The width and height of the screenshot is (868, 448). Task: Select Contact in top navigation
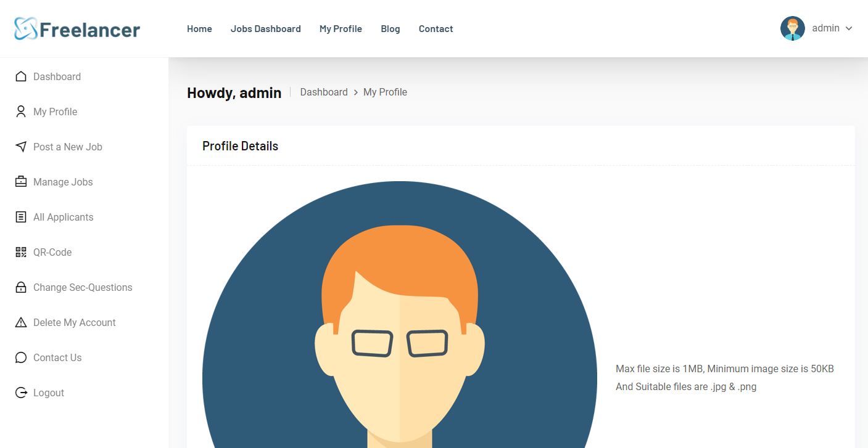click(x=436, y=29)
